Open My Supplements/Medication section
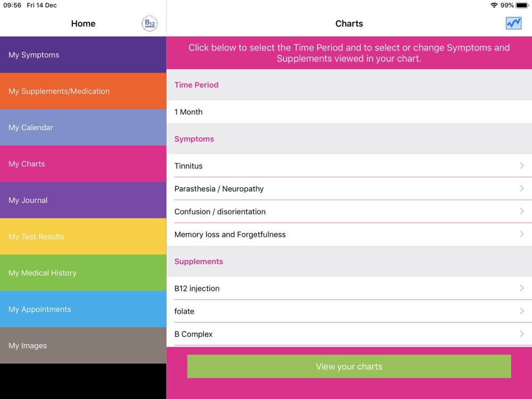The image size is (532, 399). coord(83,91)
